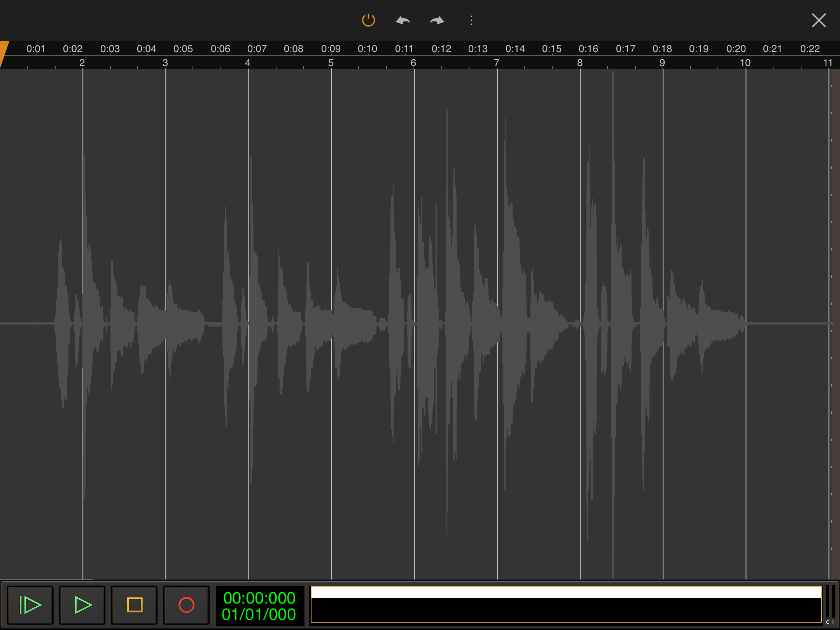This screenshot has width=840, height=630.
Task: Arm the red record button
Action: click(x=186, y=605)
